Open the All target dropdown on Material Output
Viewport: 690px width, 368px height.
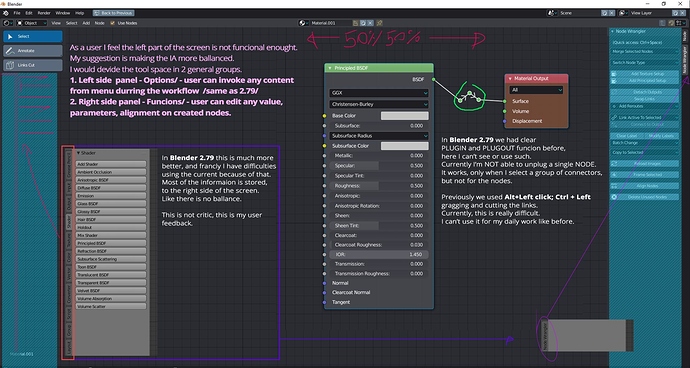pos(536,90)
